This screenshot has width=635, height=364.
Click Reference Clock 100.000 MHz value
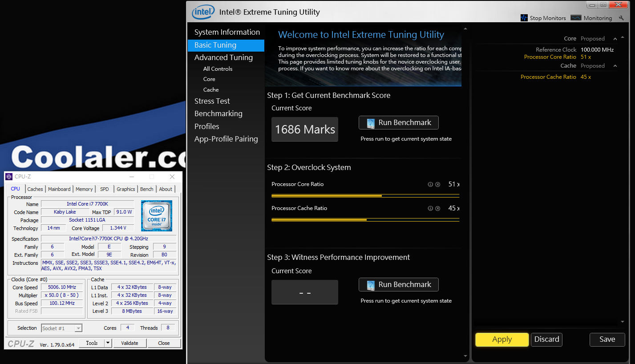coord(597,50)
